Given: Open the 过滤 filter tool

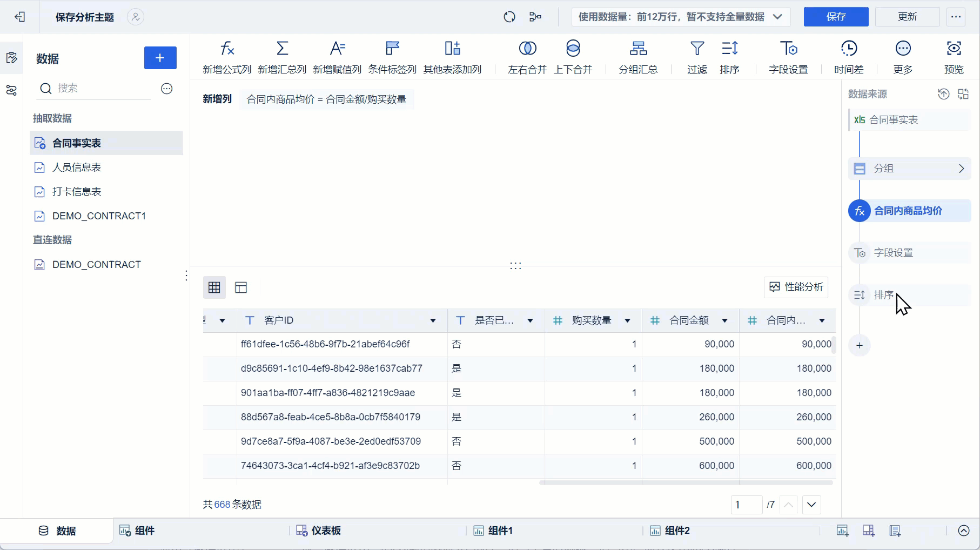Looking at the screenshot, I should (x=697, y=57).
